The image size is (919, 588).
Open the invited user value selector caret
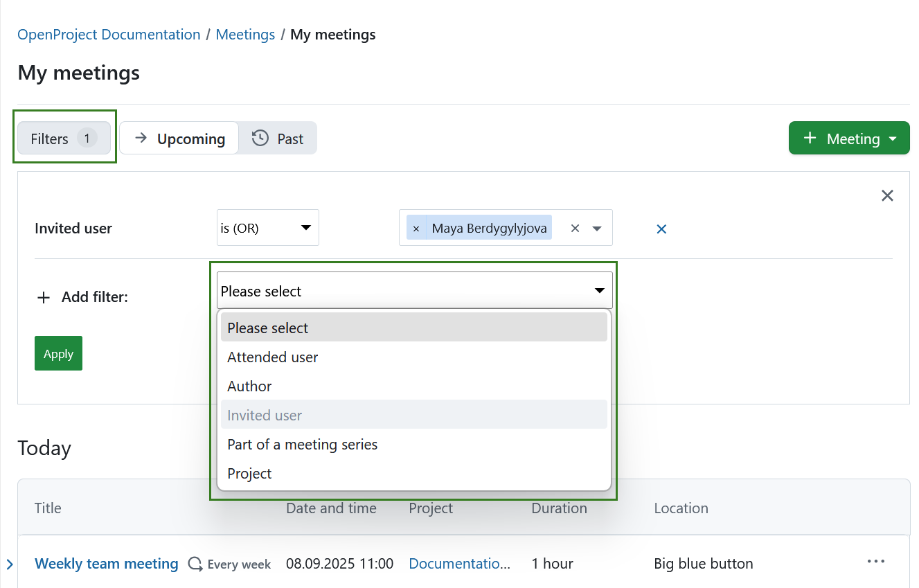tap(597, 228)
